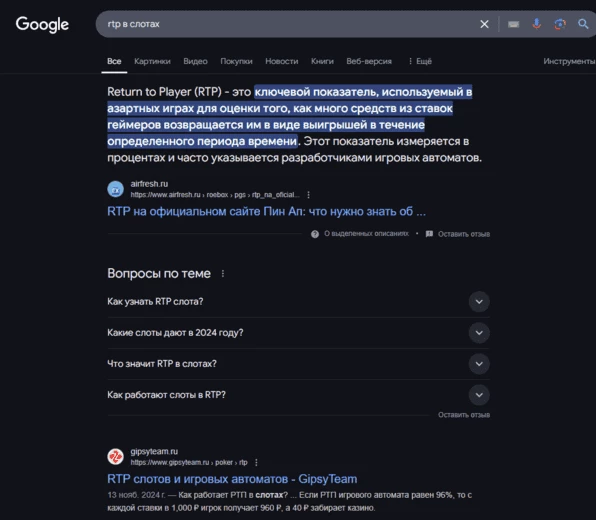This screenshot has width=596, height=520.
Task: Click the gipsyteam.ru site name text
Action: [154, 451]
